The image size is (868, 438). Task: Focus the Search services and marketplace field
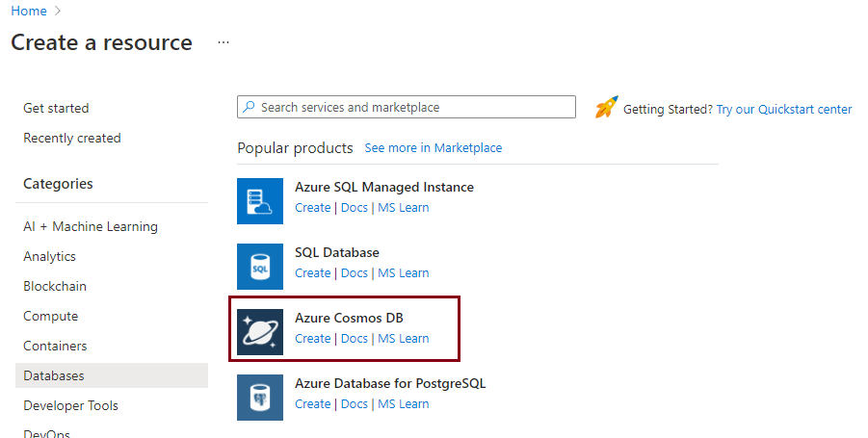(407, 107)
